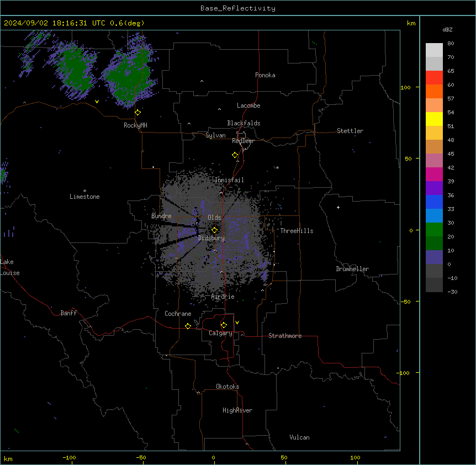Click the RedDeer city label
This screenshot has height=465, width=476.
243,141
